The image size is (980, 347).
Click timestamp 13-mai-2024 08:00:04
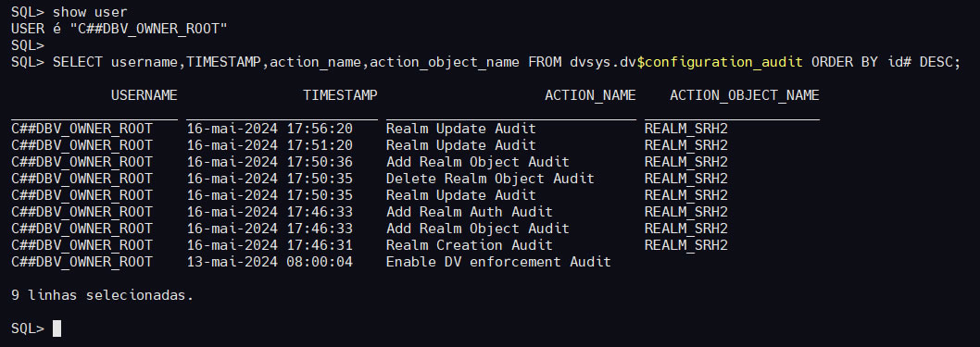pos(270,262)
